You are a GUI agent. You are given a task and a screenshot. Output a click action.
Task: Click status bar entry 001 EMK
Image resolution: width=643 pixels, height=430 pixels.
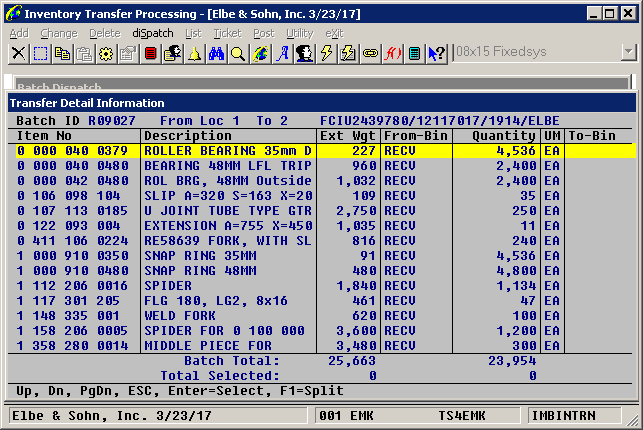347,416
